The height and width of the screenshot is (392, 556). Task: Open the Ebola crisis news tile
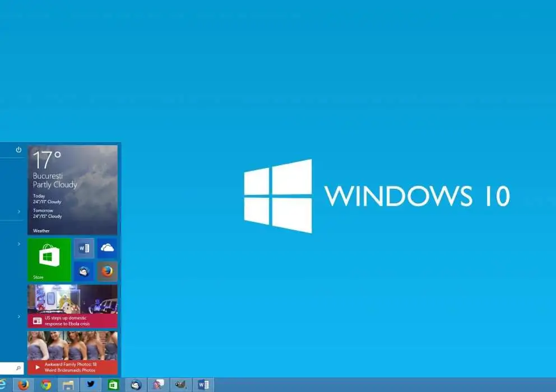[72, 306]
